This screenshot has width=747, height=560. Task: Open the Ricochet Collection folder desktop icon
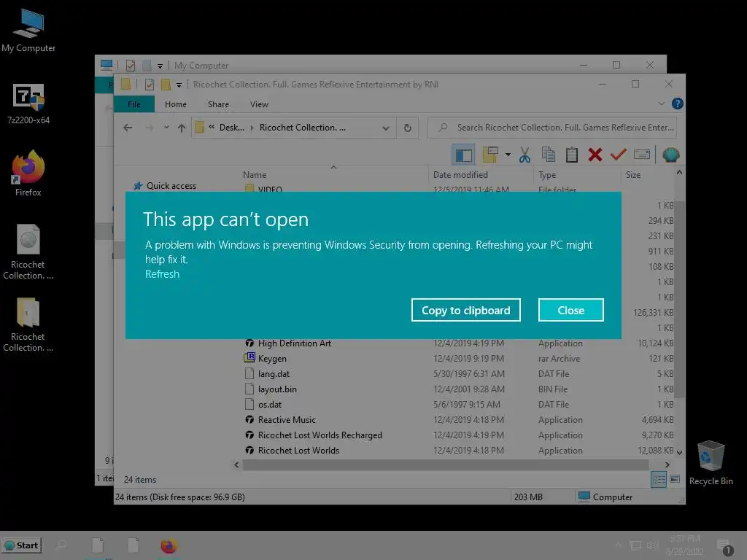(x=28, y=324)
